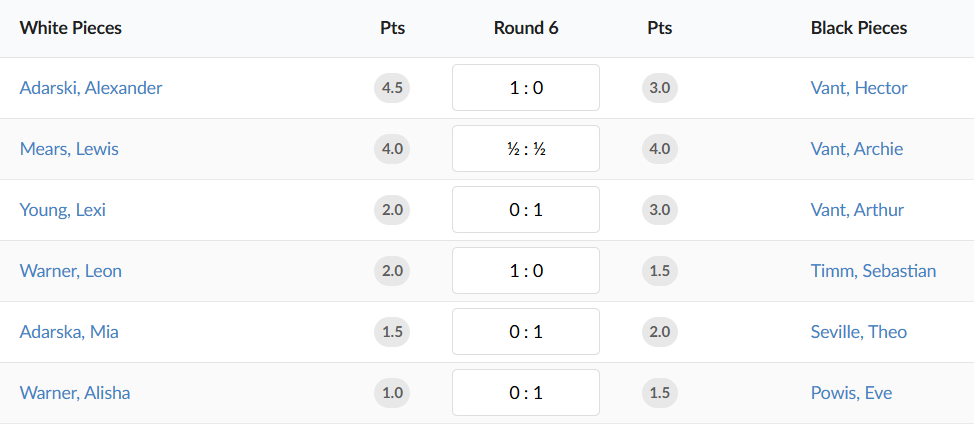Click the Round 6 column header
The width and height of the screenshot is (974, 424).
pos(526,28)
